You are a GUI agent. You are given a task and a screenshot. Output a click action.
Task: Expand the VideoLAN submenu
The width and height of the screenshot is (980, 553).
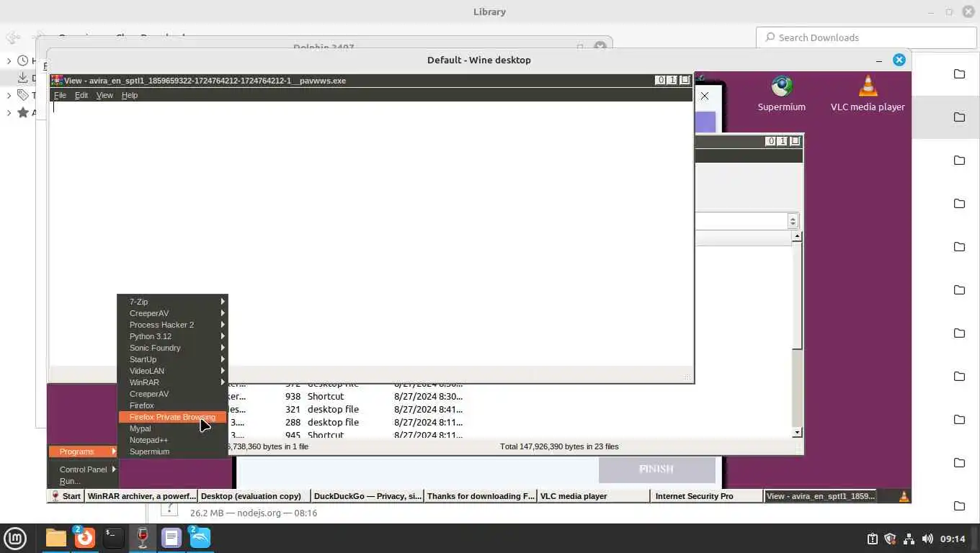coord(172,371)
